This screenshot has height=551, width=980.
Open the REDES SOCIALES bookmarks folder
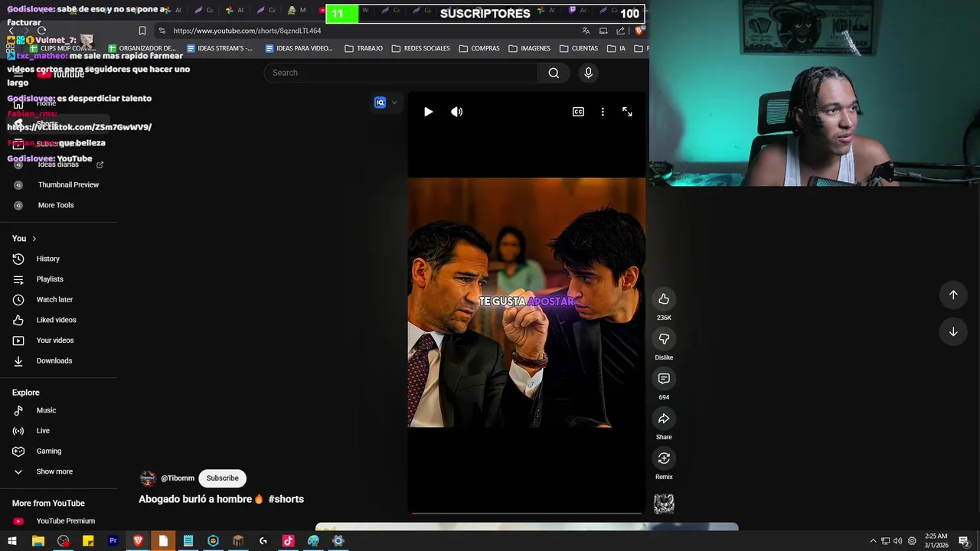coord(420,48)
